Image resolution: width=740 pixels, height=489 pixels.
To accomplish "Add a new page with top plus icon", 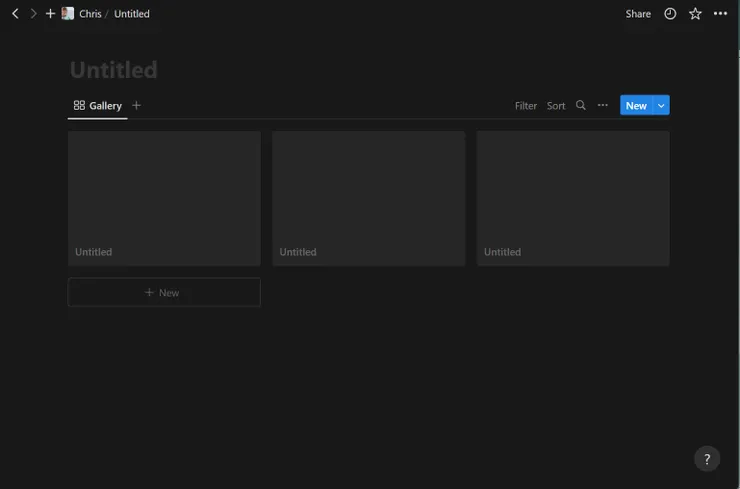I will 50,14.
